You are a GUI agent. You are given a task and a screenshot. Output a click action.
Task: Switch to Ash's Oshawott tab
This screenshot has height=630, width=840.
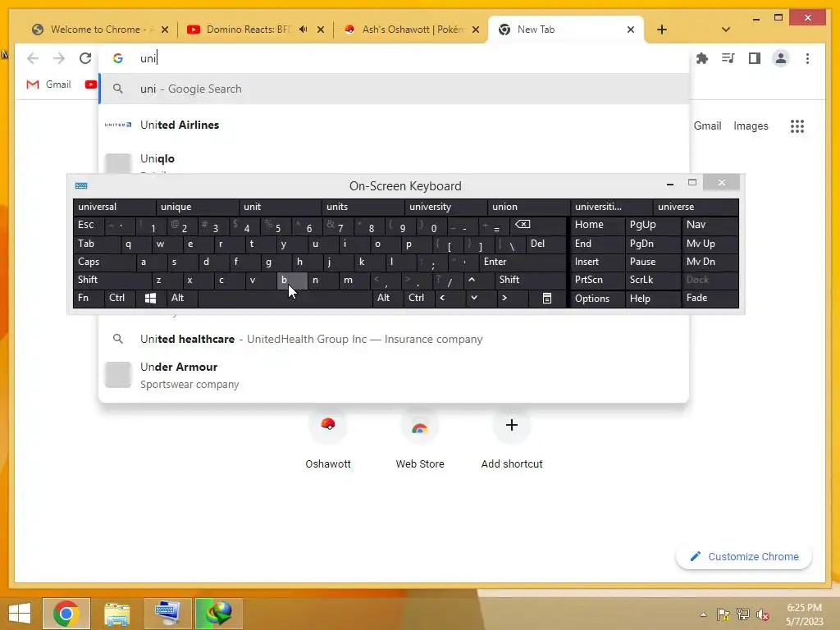coord(412,30)
